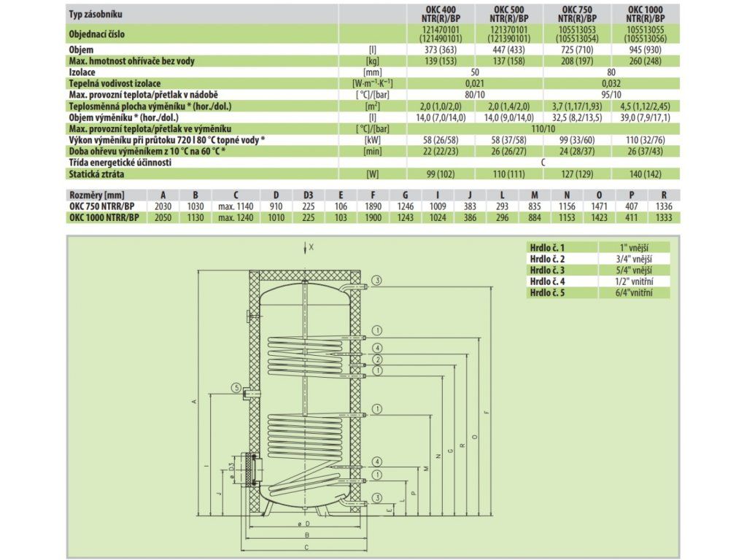This screenshot has width=747, height=560.
Task: Click the 'Izolace' row label
Action: (x=82, y=72)
